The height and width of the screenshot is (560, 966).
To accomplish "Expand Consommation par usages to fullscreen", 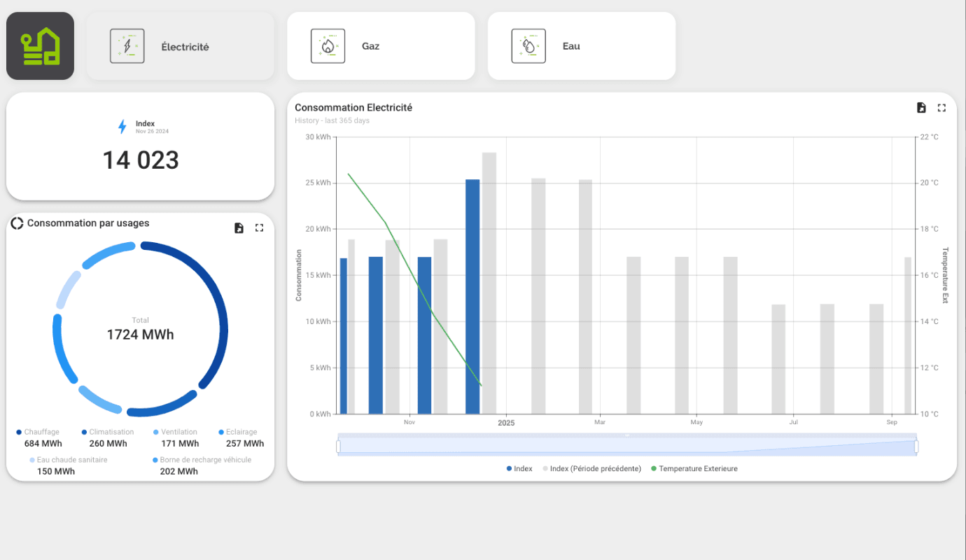I will 259,228.
